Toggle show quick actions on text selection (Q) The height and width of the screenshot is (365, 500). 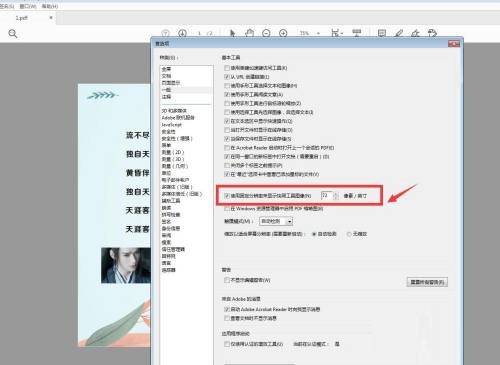[227, 121]
